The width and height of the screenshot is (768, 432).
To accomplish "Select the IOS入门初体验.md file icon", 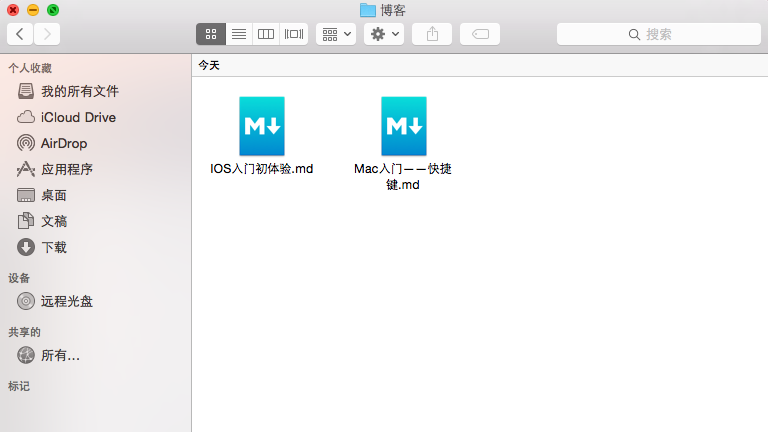I will pyautogui.click(x=262, y=126).
